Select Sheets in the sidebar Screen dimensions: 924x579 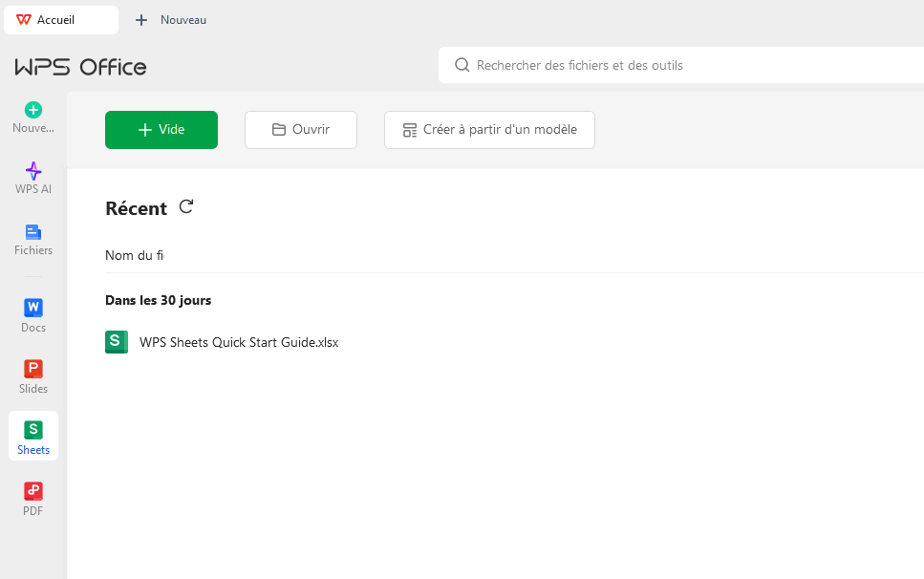coord(33,436)
